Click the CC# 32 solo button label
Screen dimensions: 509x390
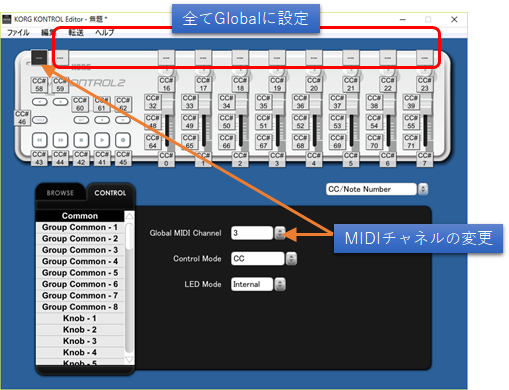click(152, 102)
